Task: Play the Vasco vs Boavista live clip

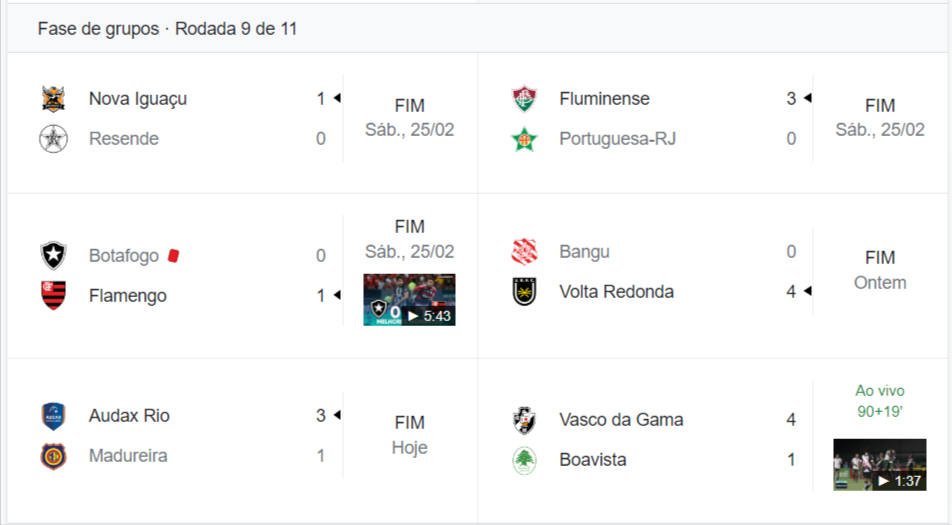Action: coord(879,465)
